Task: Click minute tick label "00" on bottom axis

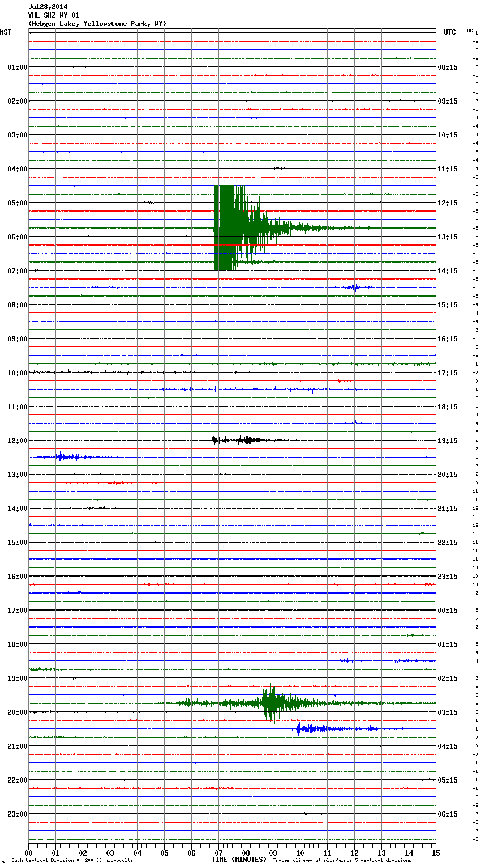Action: click(x=28, y=853)
